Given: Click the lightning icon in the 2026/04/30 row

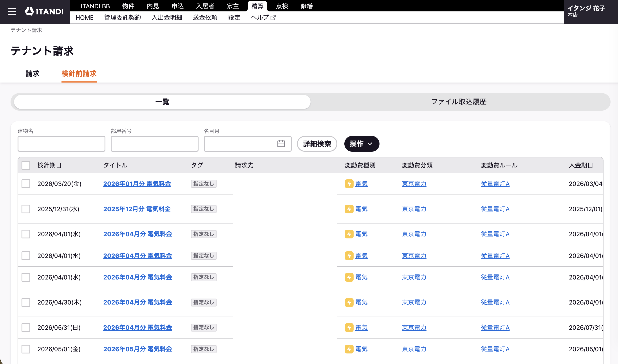Looking at the screenshot, I should 349,303.
